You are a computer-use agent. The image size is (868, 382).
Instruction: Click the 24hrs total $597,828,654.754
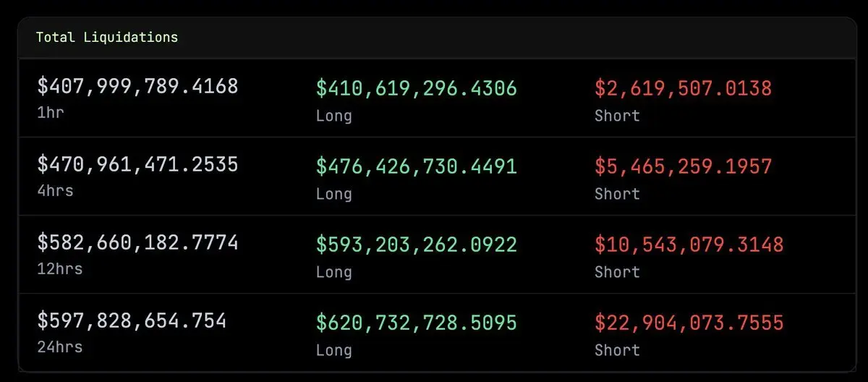tap(132, 321)
